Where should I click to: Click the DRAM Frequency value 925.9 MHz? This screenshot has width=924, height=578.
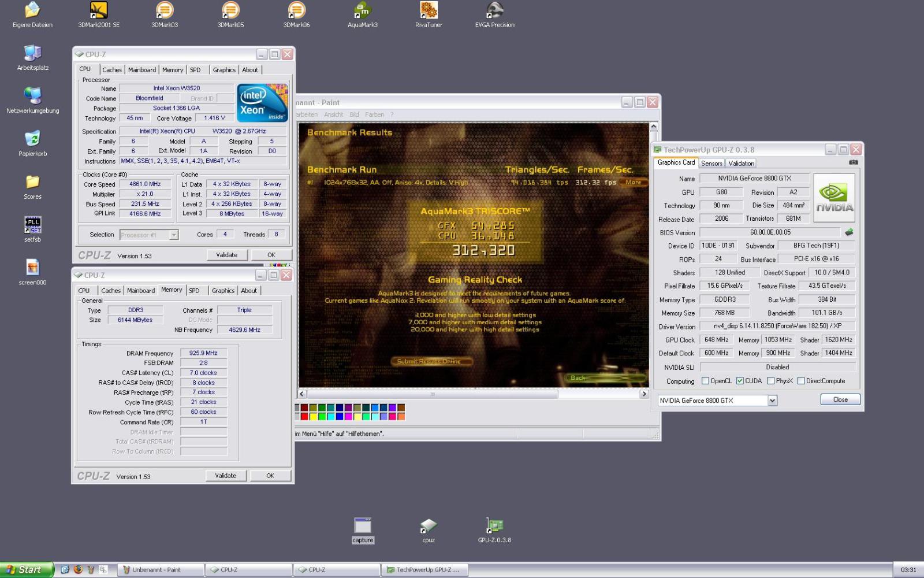coord(203,353)
